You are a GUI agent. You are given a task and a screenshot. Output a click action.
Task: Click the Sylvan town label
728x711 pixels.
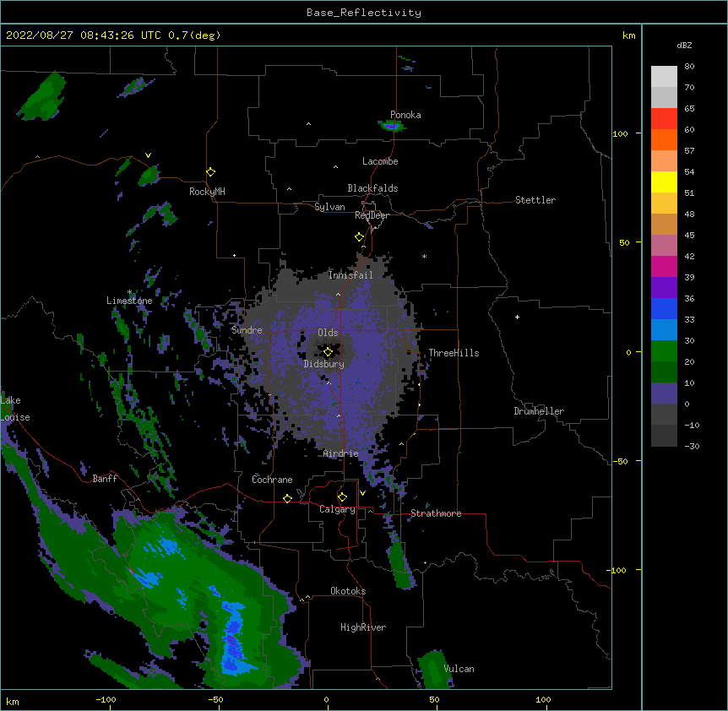tap(329, 207)
